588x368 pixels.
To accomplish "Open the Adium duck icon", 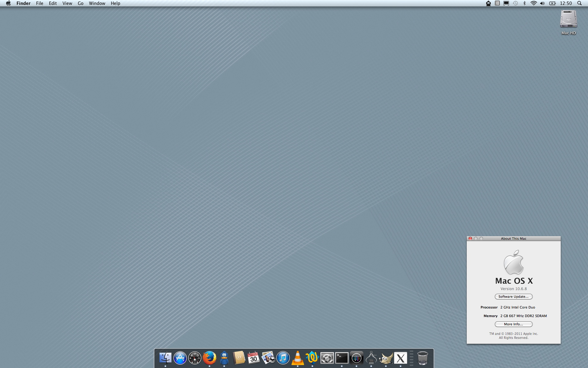I will point(224,358).
